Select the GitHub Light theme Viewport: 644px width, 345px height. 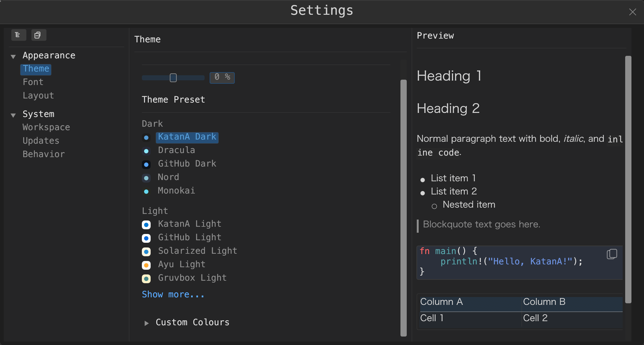click(x=189, y=237)
